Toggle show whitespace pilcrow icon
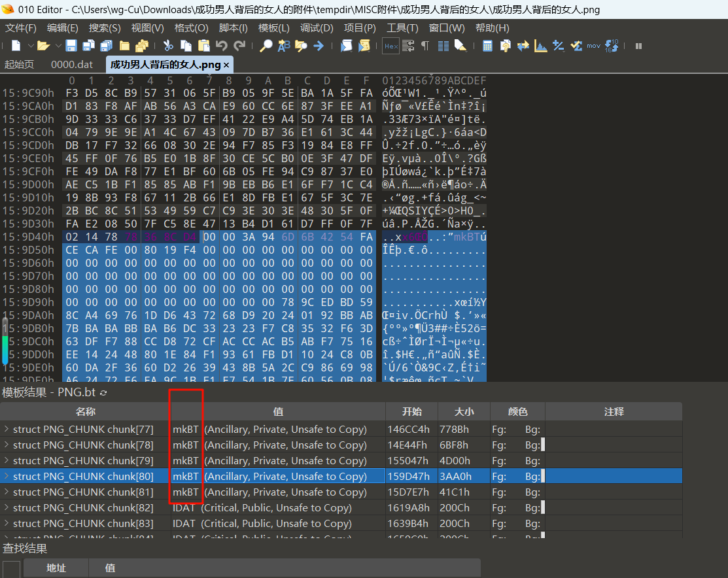The image size is (728, 578). tap(425, 46)
